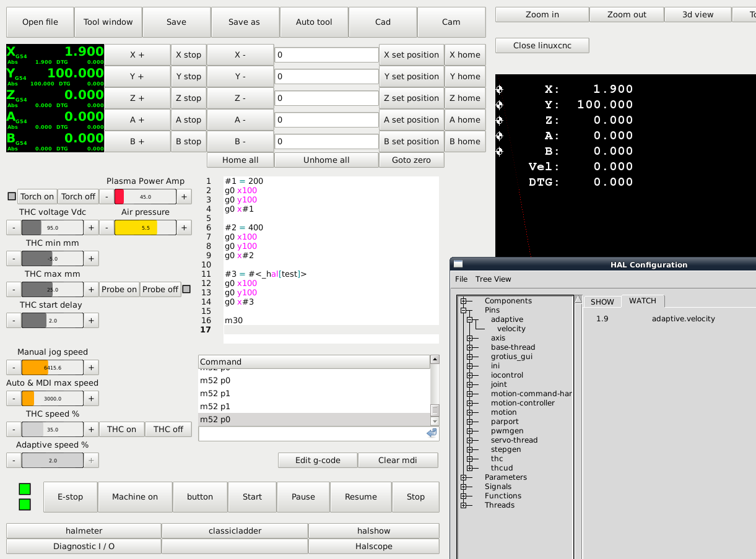
Task: Turn the torch on
Action: pos(37,197)
